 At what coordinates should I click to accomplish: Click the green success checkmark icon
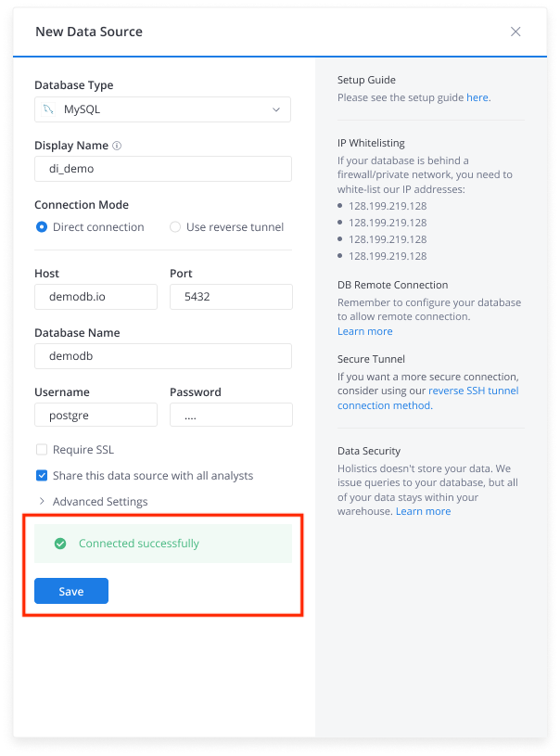pos(60,544)
